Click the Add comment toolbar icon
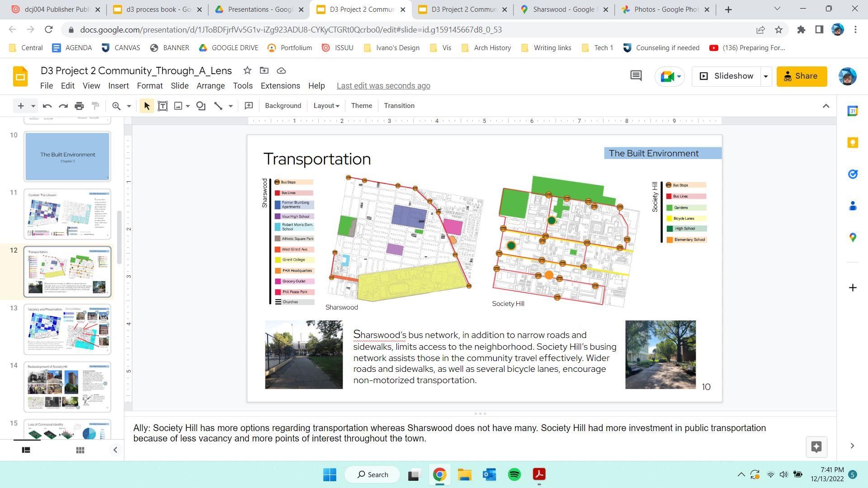Image resolution: width=868 pixels, height=488 pixels. click(x=249, y=106)
